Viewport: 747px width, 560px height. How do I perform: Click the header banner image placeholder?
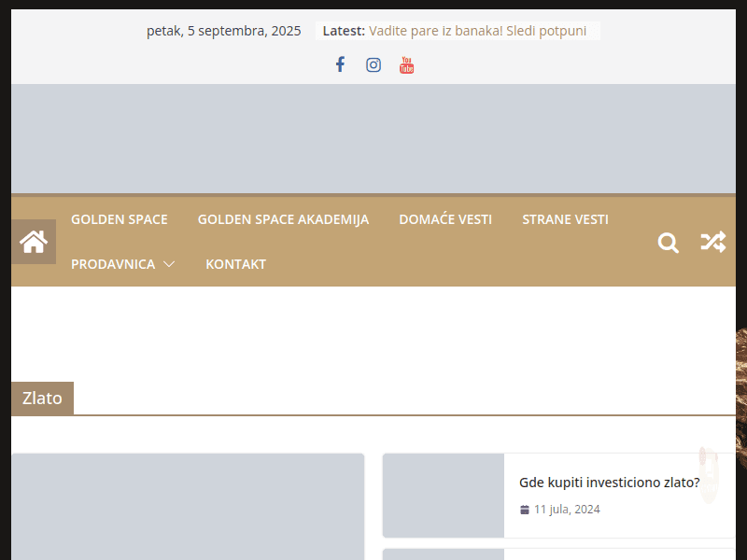[x=373, y=138]
